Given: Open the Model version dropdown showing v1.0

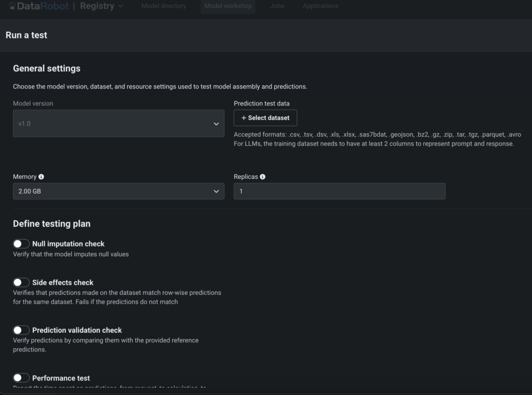Looking at the screenshot, I should tap(118, 123).
